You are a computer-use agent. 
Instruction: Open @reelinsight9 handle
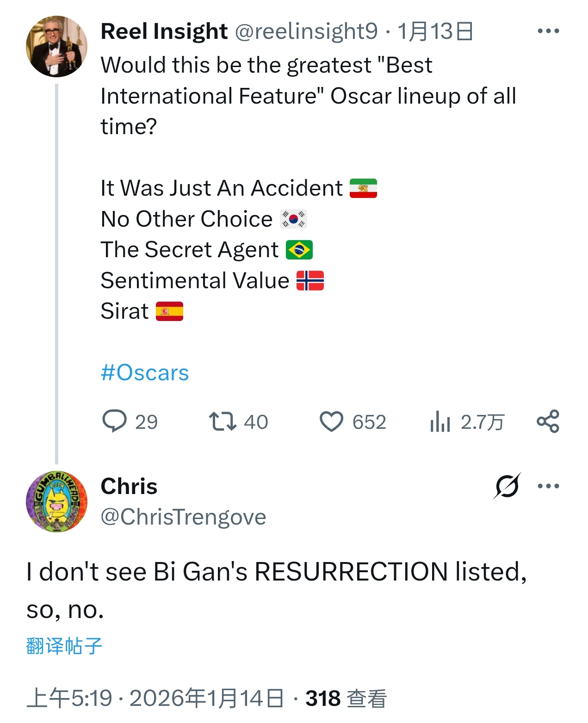pos(306,31)
